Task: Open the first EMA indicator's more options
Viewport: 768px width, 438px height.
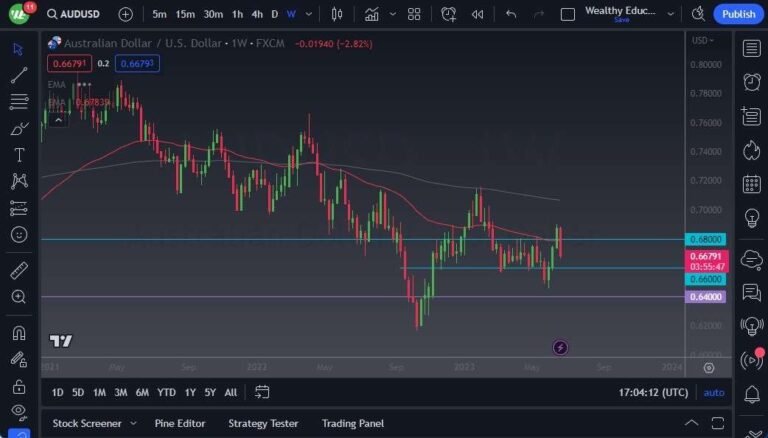Action: click(x=84, y=84)
